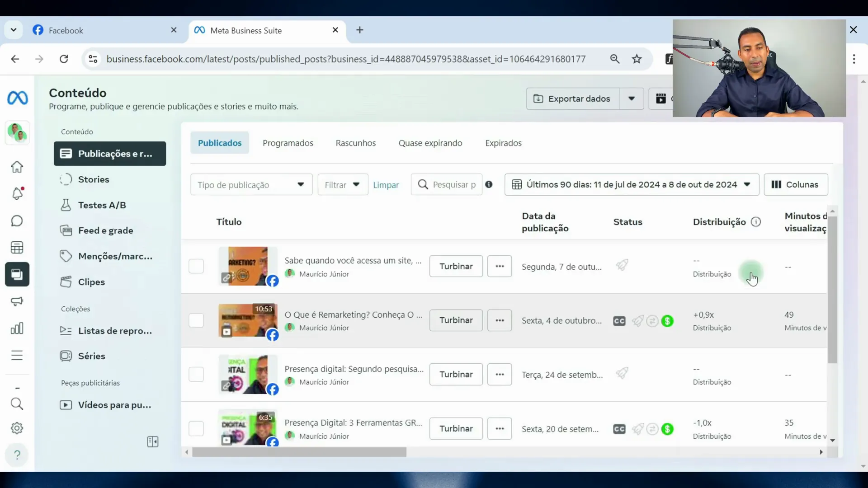Select checkbox for Presença Digital: 3 Ferramentas post
The width and height of the screenshot is (868, 488).
pos(196,428)
